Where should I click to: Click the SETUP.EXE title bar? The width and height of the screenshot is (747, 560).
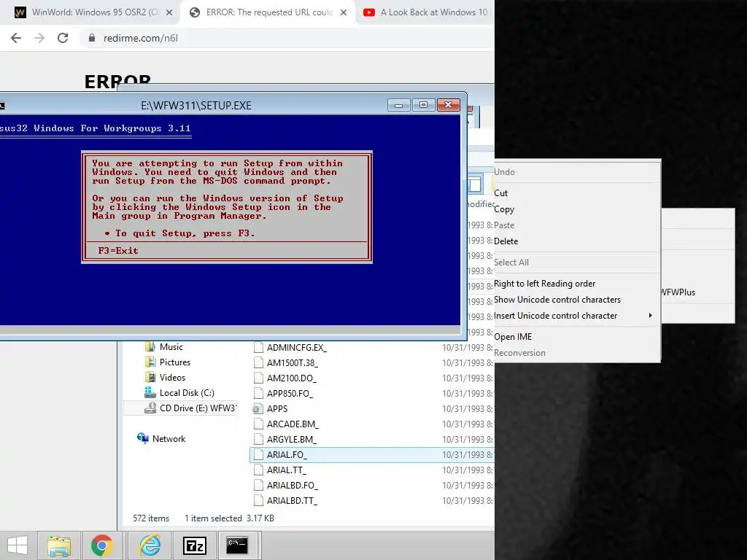(196, 105)
